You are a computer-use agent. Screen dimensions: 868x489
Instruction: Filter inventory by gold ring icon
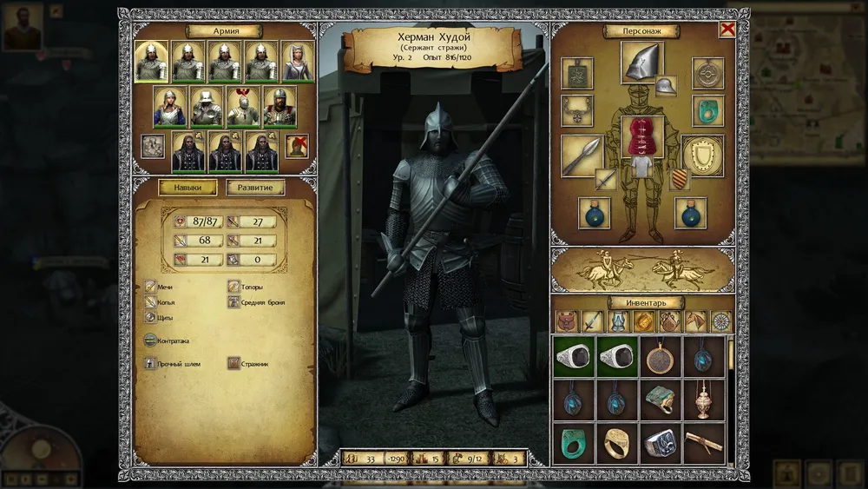[x=643, y=321]
